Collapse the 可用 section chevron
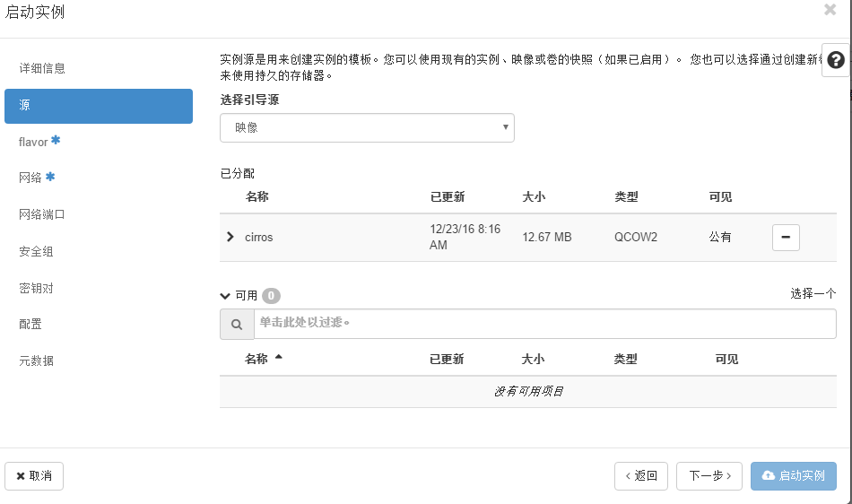The width and height of the screenshot is (852, 504). coord(225,296)
